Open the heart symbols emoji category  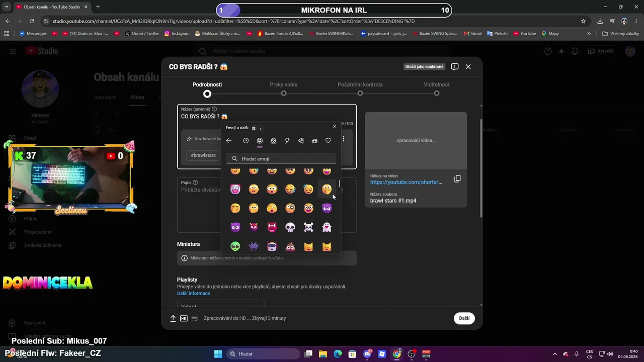click(x=328, y=141)
